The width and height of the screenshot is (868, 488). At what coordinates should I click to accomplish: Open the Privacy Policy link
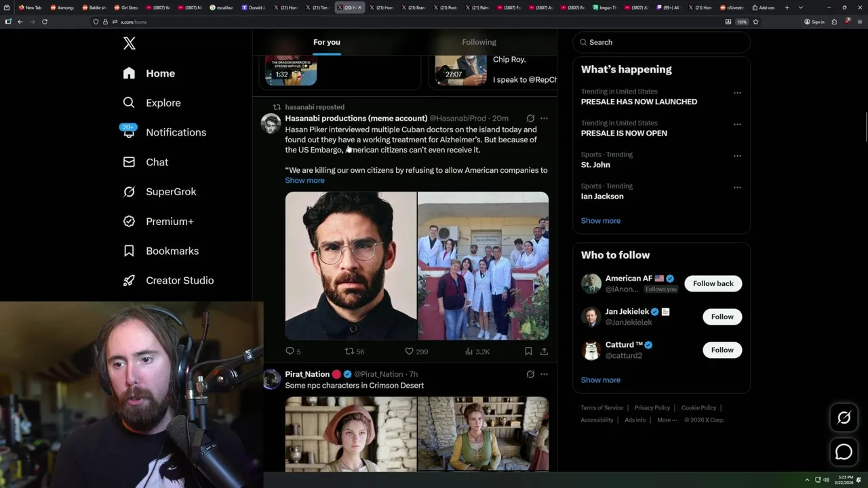click(652, 408)
